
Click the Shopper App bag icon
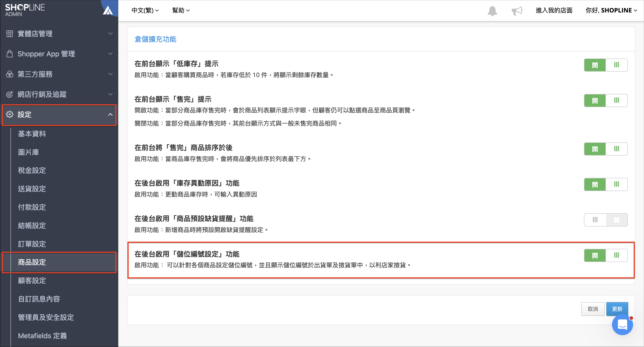click(9, 54)
